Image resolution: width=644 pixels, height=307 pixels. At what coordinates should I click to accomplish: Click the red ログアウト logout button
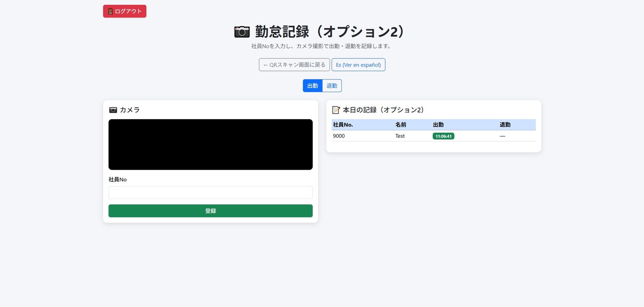tap(125, 11)
